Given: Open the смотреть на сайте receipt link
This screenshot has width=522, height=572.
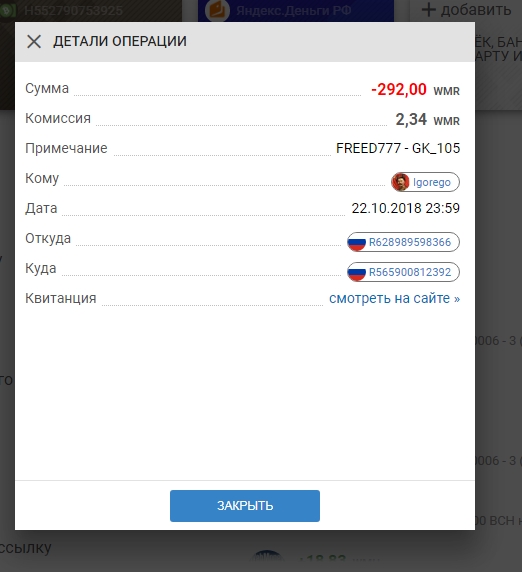Looking at the screenshot, I should pos(394,298).
